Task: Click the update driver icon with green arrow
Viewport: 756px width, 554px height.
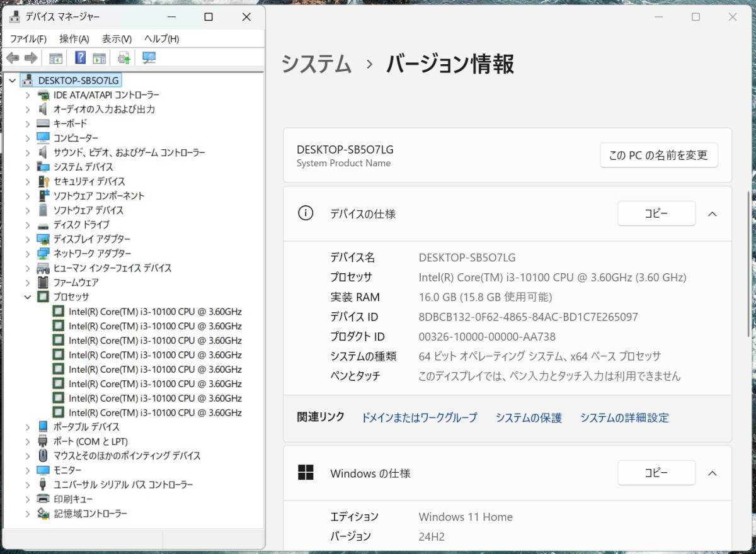Action: 124,59
